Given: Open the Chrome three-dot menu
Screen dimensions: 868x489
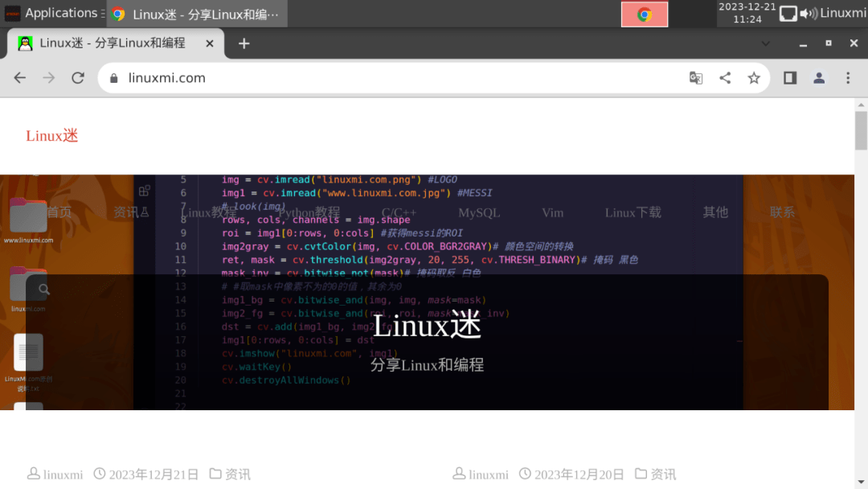Looking at the screenshot, I should tap(848, 77).
